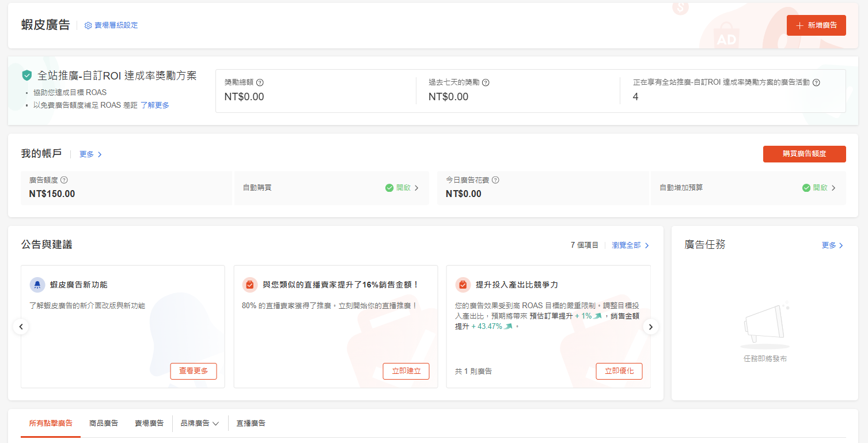
Task: Open help icon next to 獎勵總額
Action: pyautogui.click(x=260, y=82)
